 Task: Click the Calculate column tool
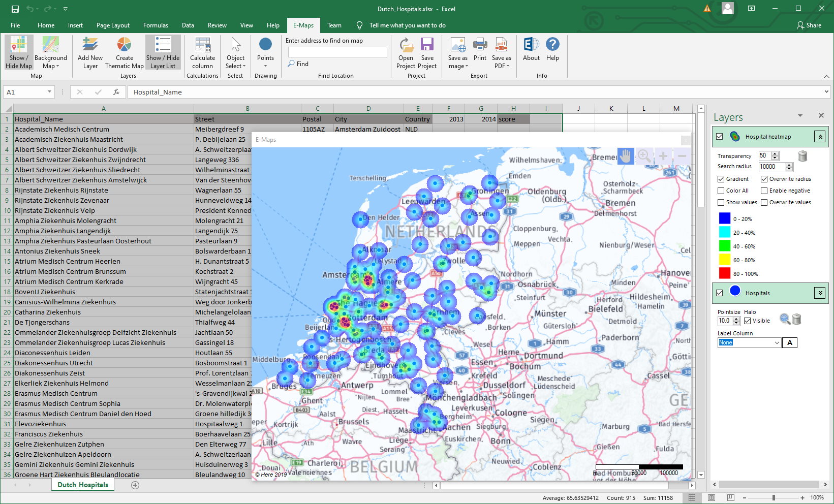coord(202,52)
